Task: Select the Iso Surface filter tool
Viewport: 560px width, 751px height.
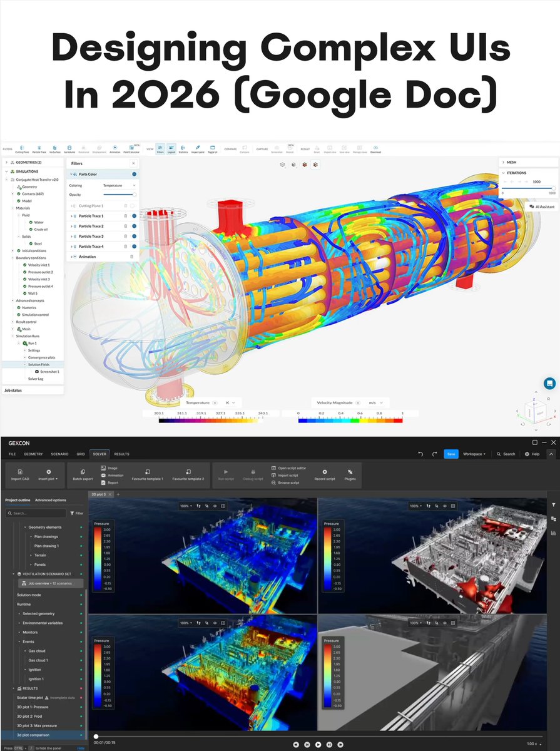Action: click(54, 150)
